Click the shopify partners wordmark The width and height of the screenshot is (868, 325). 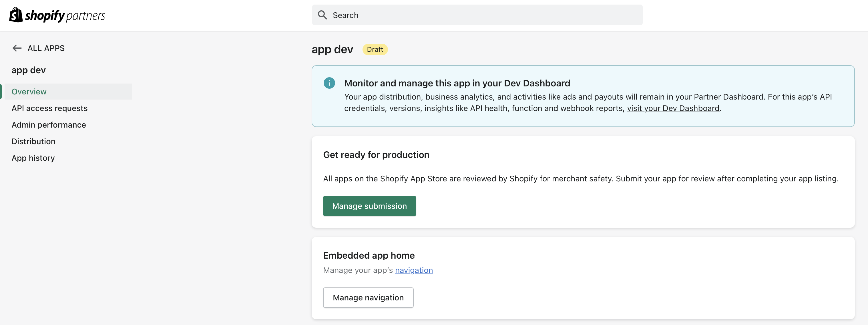coord(65,15)
